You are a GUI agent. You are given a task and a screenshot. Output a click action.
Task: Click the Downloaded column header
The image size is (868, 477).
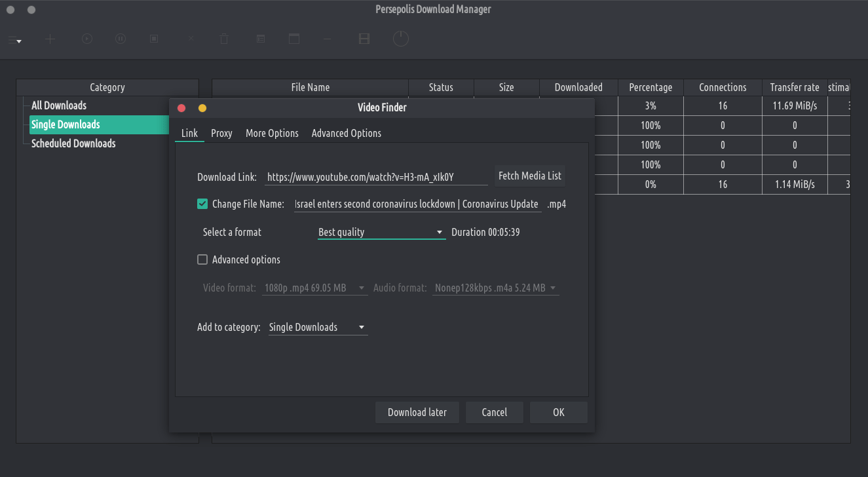578,87
